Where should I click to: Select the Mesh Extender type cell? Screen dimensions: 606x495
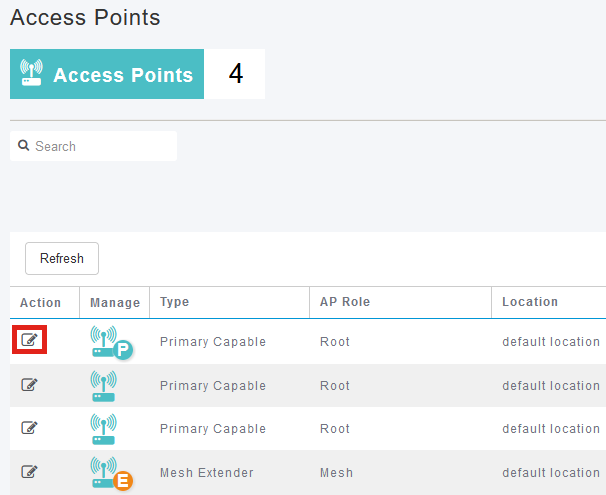coord(207,473)
